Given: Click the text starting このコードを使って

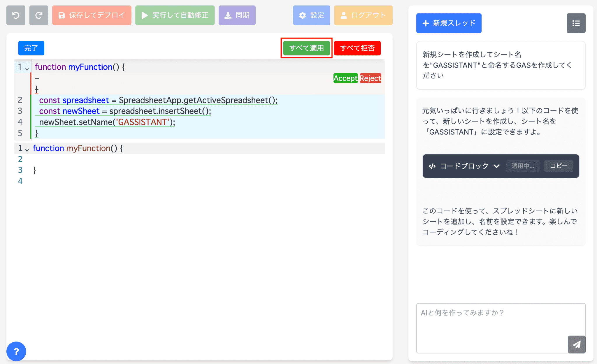Looking at the screenshot, I should click(500, 221).
